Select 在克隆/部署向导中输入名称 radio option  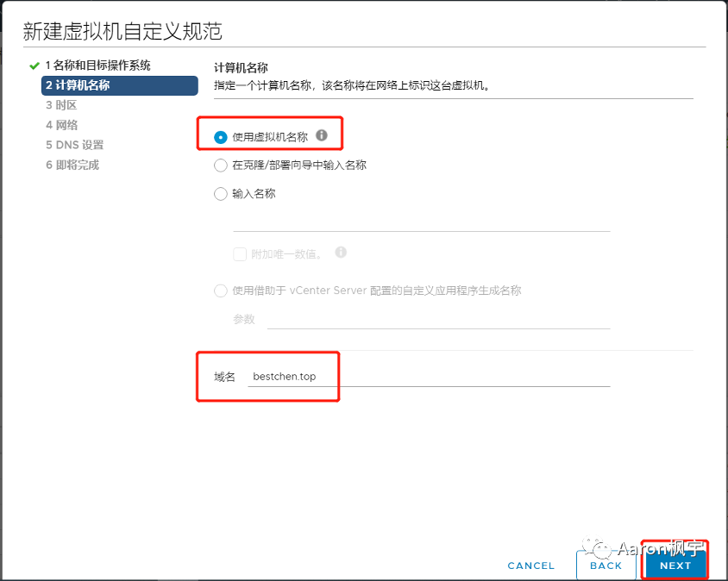221,166
